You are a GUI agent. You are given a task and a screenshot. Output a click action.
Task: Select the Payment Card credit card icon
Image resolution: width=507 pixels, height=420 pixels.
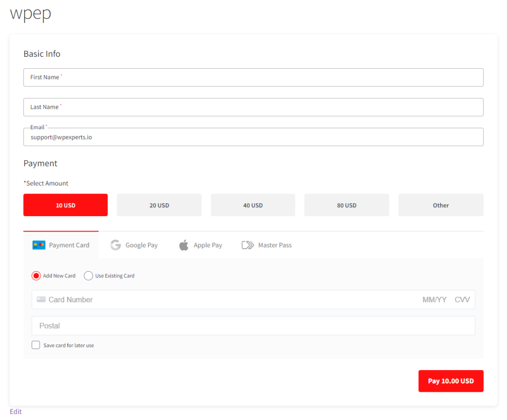[39, 245]
